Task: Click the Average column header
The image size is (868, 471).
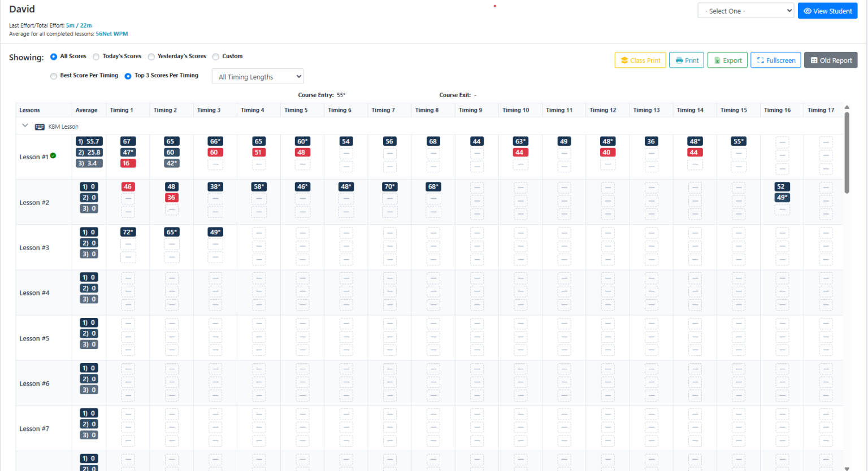Action: (86, 110)
